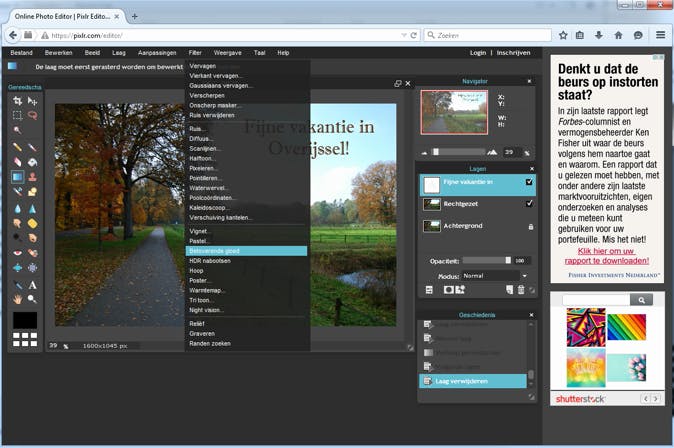Select the Bloat tool
674x448 pixels.
click(x=17, y=267)
